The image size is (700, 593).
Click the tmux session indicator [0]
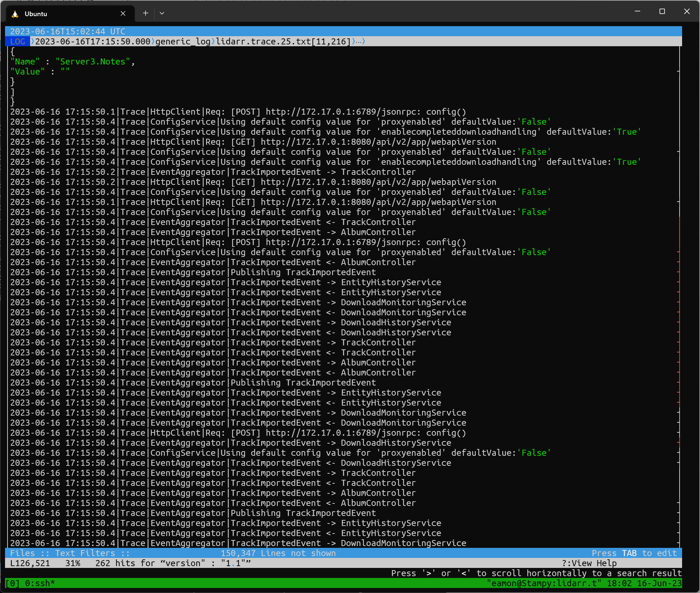click(13, 583)
